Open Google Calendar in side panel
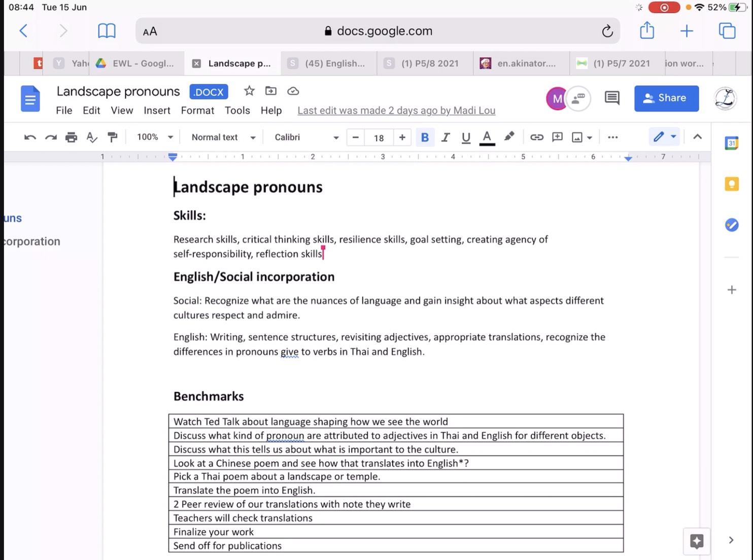The height and width of the screenshot is (560, 753). click(x=732, y=143)
